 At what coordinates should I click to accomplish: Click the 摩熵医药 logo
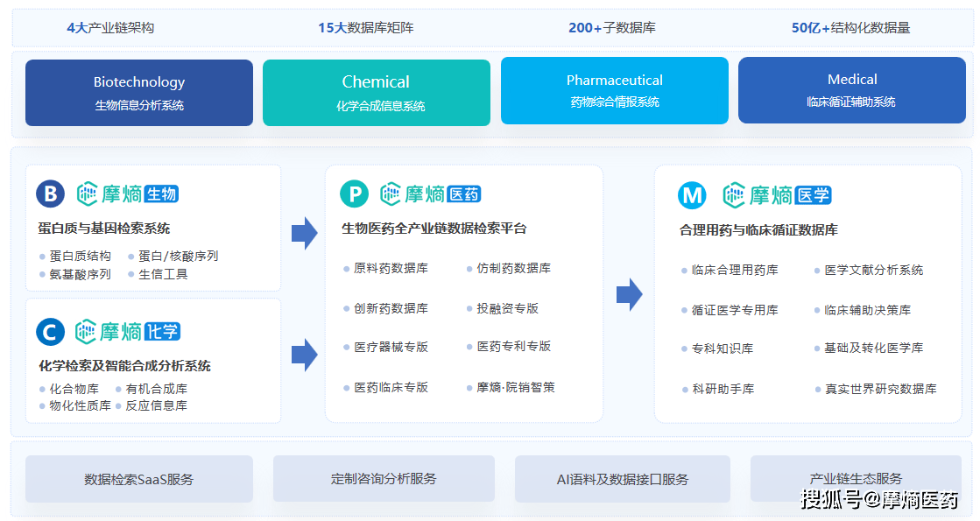coord(431,194)
